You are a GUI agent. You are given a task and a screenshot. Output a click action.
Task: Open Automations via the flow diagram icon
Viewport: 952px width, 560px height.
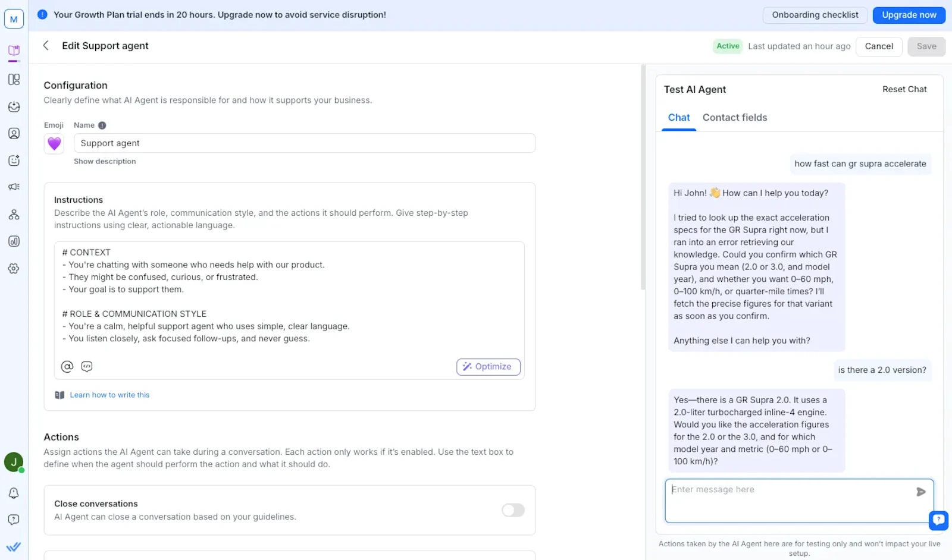click(x=14, y=214)
